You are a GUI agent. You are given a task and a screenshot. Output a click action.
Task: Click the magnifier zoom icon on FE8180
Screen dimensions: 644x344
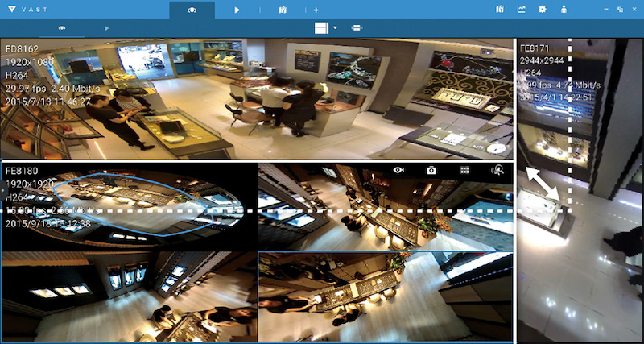pos(498,170)
